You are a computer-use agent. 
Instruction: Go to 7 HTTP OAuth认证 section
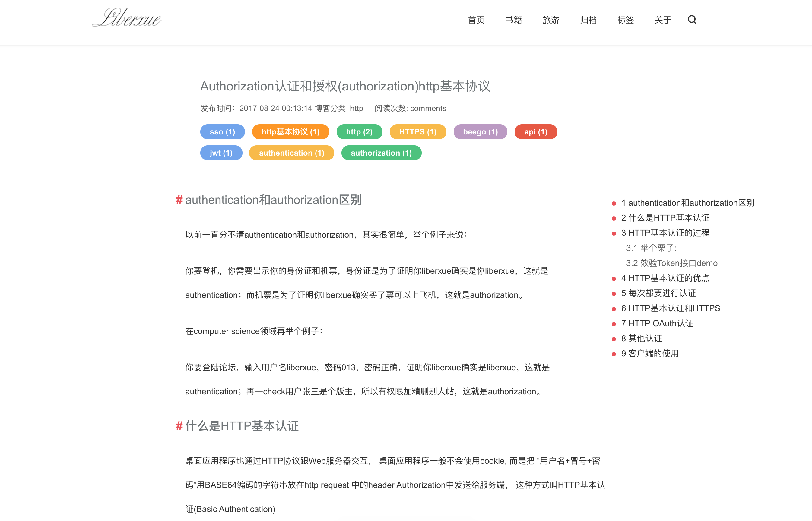click(x=657, y=324)
